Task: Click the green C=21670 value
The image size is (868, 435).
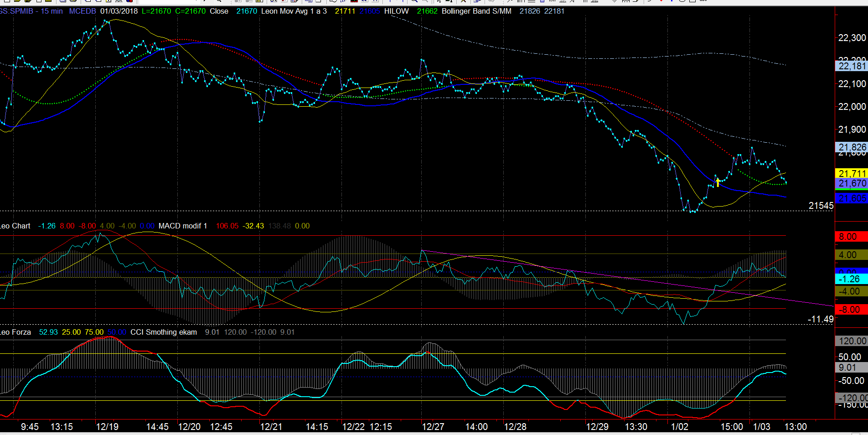Action: pyautogui.click(x=191, y=11)
